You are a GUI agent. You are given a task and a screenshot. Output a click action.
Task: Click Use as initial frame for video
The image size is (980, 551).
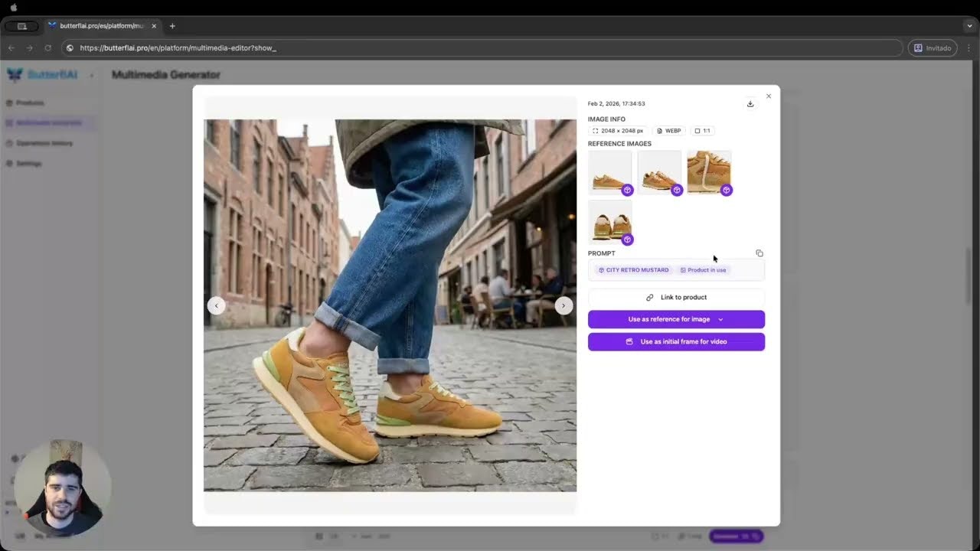tap(676, 341)
